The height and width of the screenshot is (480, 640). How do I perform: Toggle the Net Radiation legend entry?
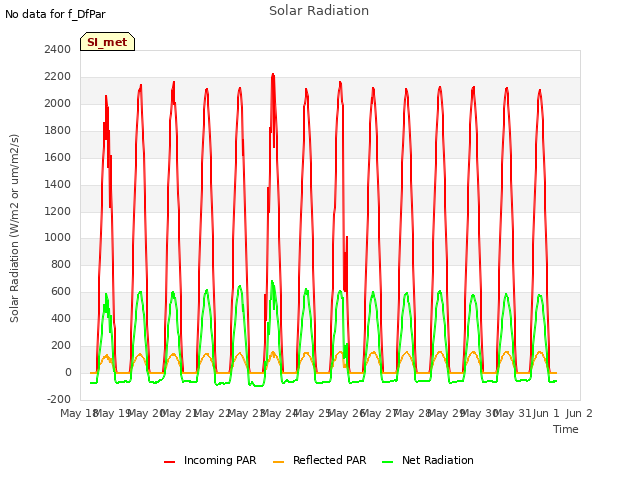pyautogui.click(x=428, y=460)
